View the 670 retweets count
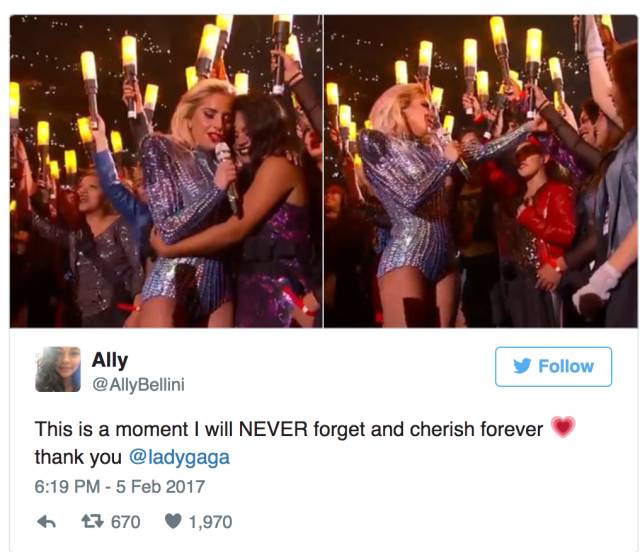 (126, 522)
